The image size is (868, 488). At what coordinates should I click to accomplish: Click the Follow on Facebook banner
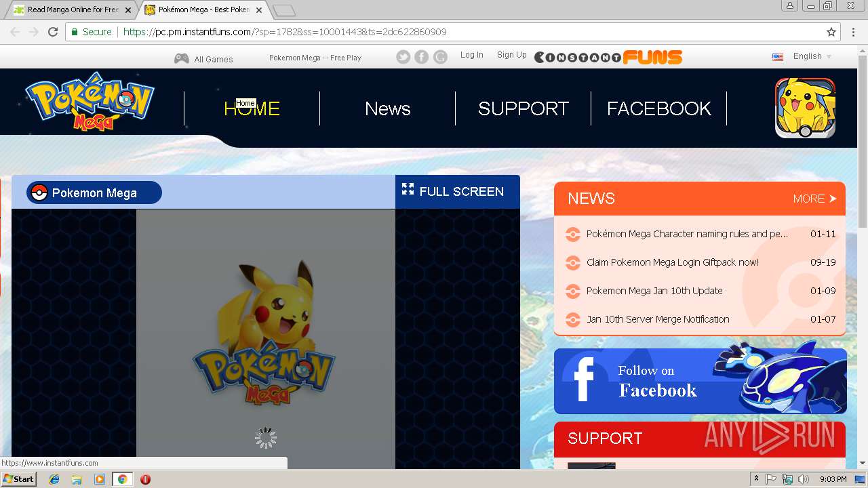click(x=700, y=380)
